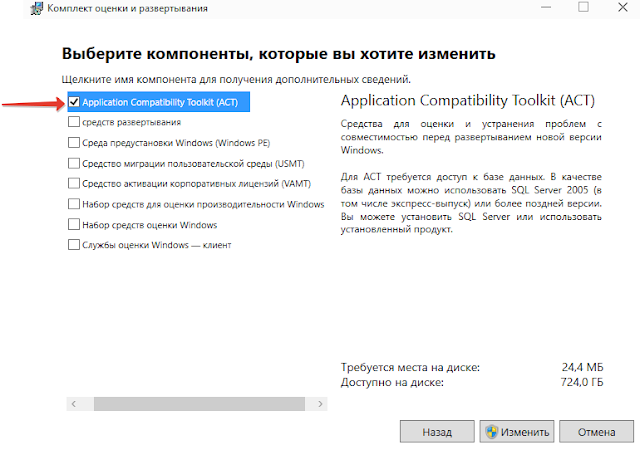Screen dimensions: 640x450
Task: Click the installer icon in the title bar
Action: click(x=36, y=8)
